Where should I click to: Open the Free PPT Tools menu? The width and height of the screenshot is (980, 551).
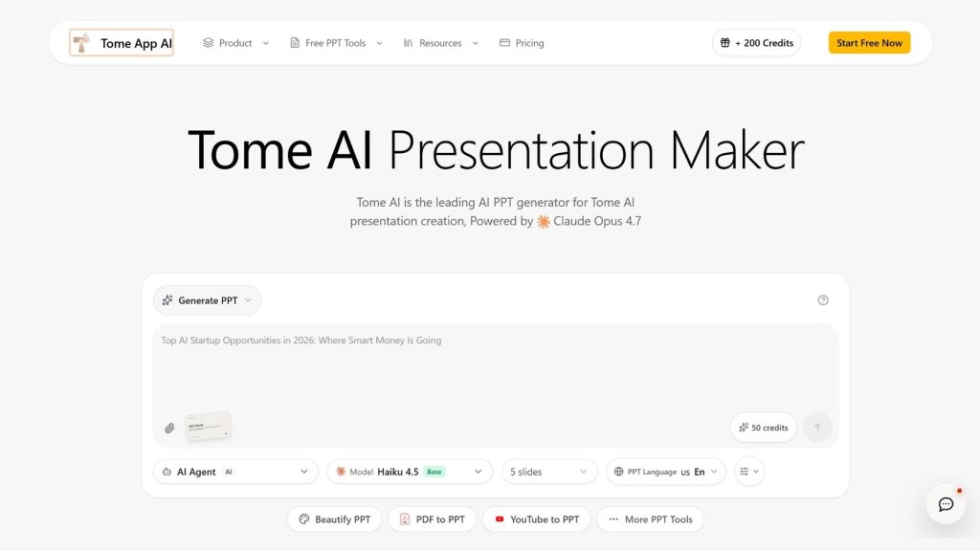[336, 43]
